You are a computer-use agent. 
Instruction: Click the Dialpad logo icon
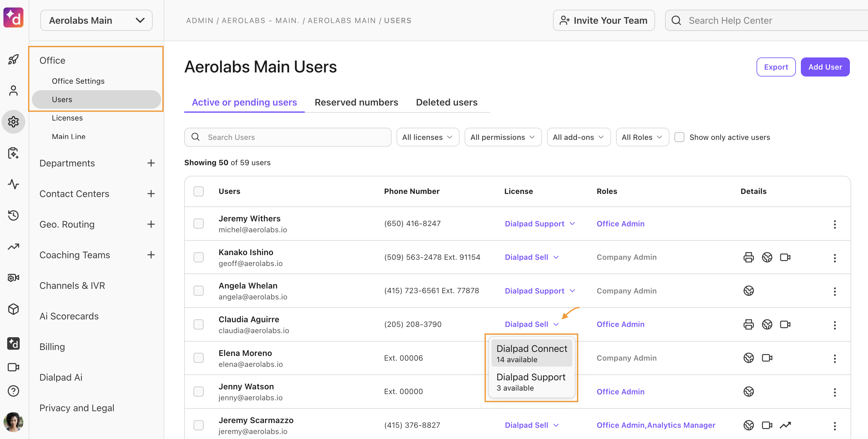[x=13, y=17]
